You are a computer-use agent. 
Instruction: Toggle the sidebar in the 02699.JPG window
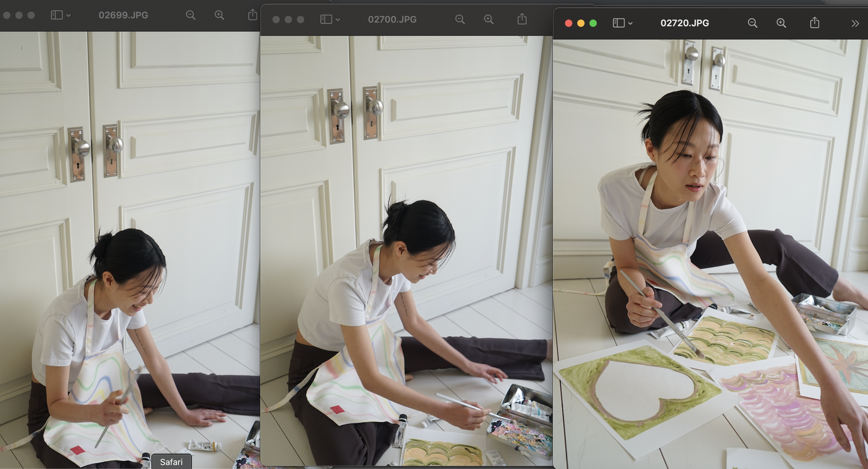click(x=57, y=15)
